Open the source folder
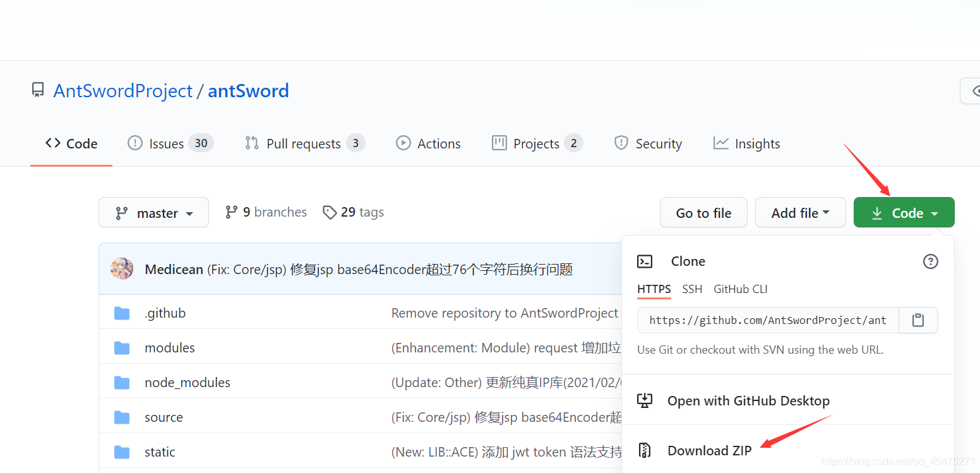Viewport: 980px width, 473px height. pyautogui.click(x=164, y=417)
